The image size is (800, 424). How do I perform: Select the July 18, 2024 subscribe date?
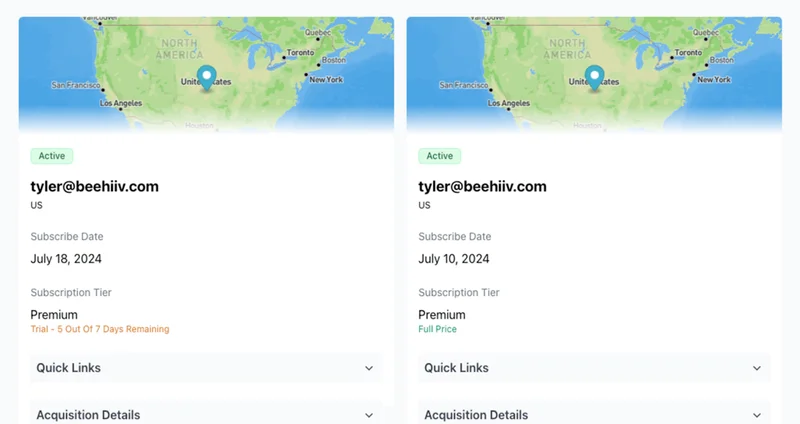coord(66,259)
